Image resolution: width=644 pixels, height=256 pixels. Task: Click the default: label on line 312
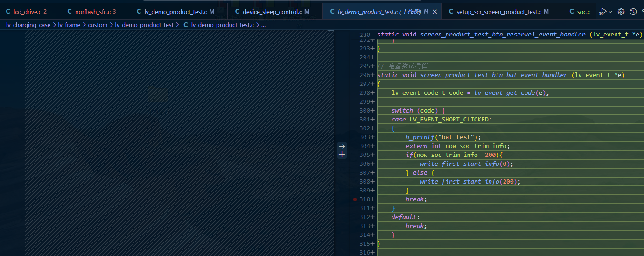(x=406, y=217)
